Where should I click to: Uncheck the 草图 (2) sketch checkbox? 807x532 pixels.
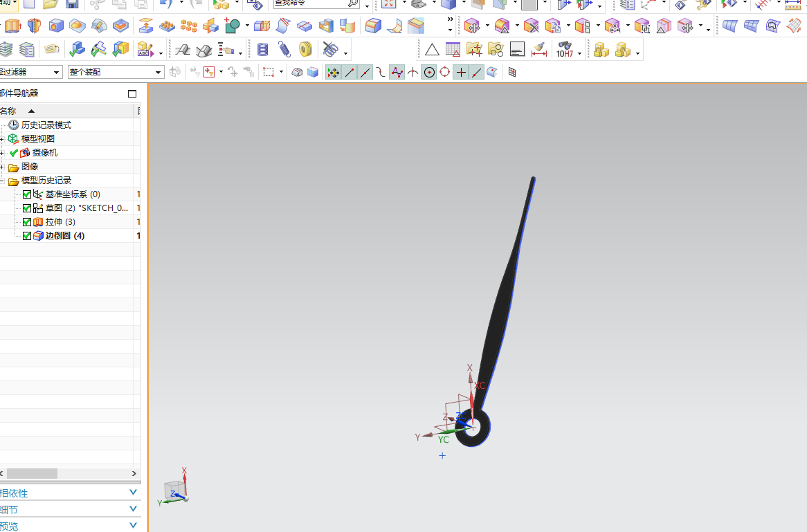tap(27, 208)
